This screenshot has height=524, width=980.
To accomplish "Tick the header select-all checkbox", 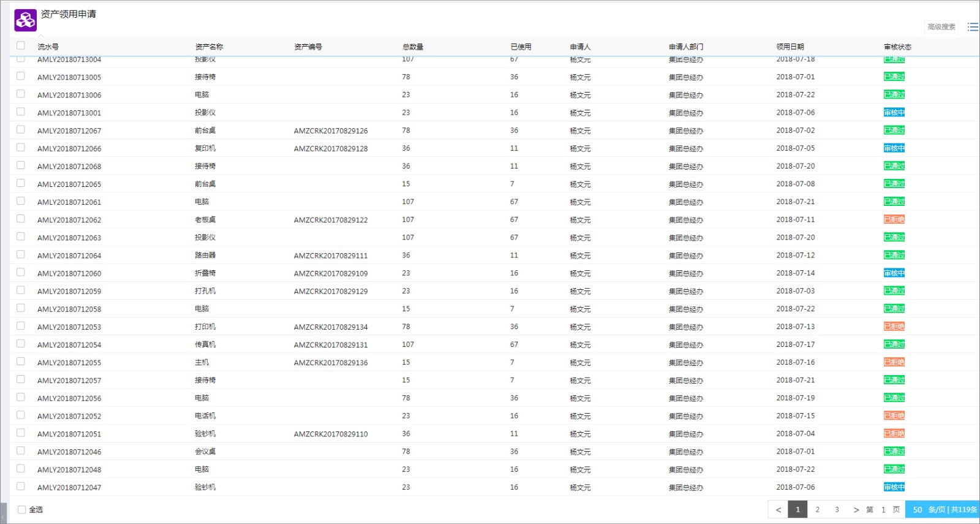I will click(21, 45).
